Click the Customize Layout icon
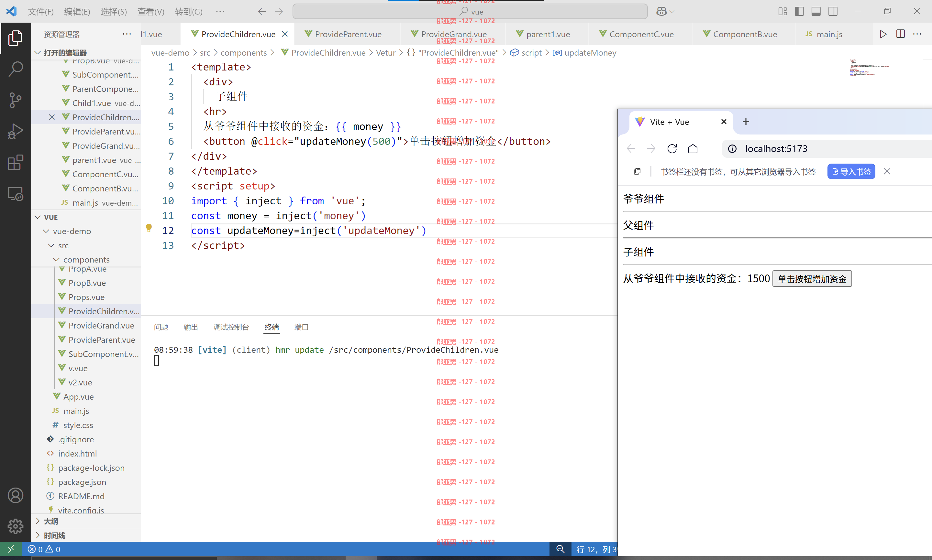Image resolution: width=932 pixels, height=560 pixels. pyautogui.click(x=782, y=11)
